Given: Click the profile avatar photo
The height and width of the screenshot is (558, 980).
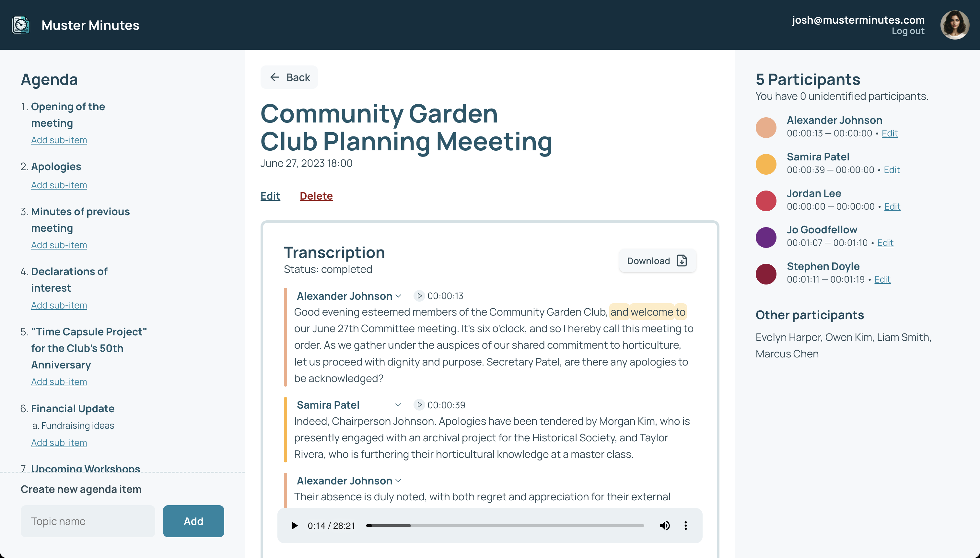Looking at the screenshot, I should tap(955, 25).
